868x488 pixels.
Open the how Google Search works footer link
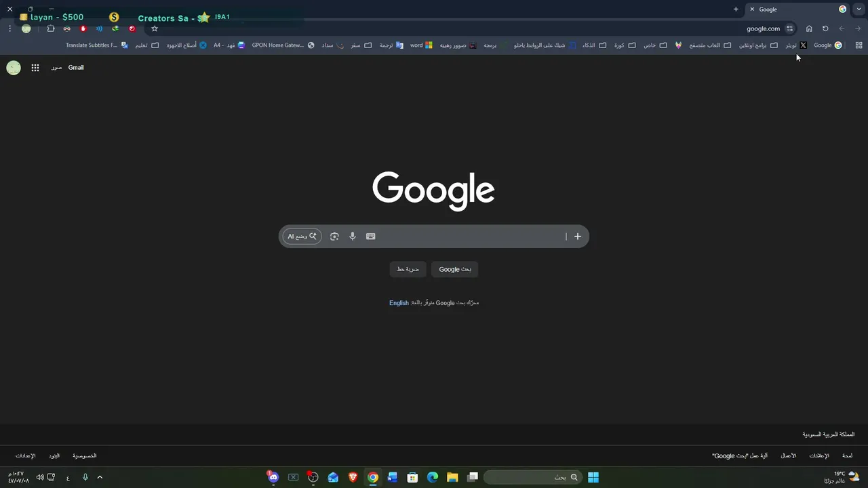pos(740,456)
